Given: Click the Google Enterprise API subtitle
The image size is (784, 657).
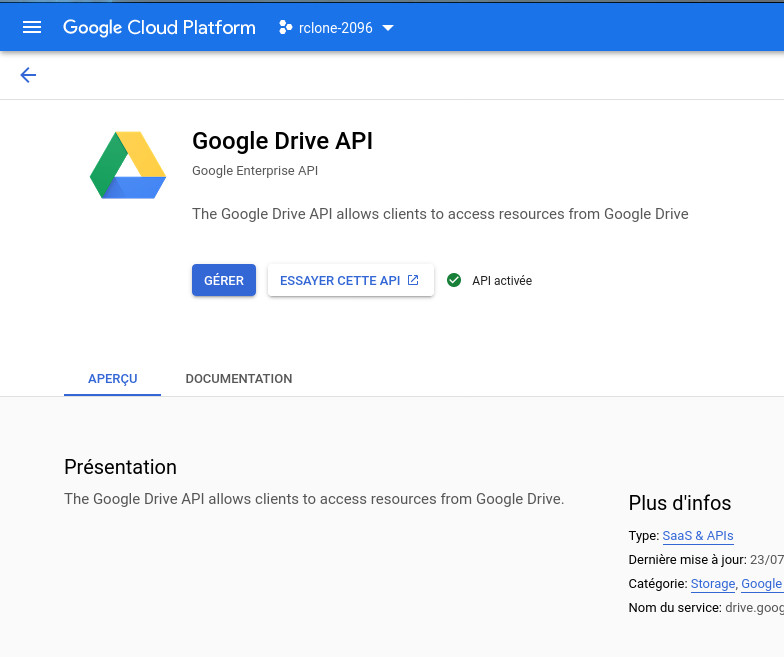Looking at the screenshot, I should 255,170.
